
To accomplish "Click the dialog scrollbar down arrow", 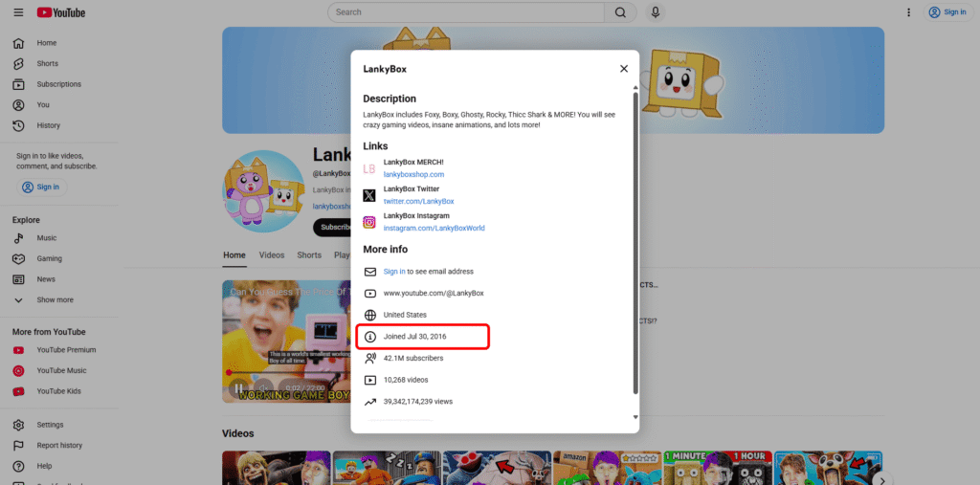I will pos(635,417).
